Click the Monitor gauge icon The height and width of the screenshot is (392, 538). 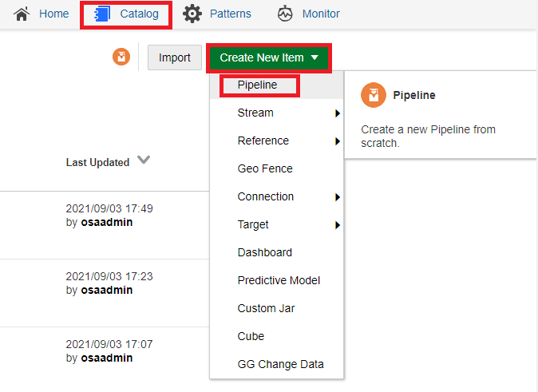point(285,14)
